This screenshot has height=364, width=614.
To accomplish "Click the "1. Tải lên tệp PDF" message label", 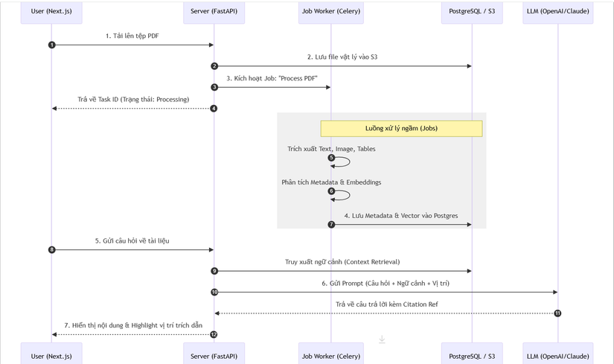I will point(132,36).
